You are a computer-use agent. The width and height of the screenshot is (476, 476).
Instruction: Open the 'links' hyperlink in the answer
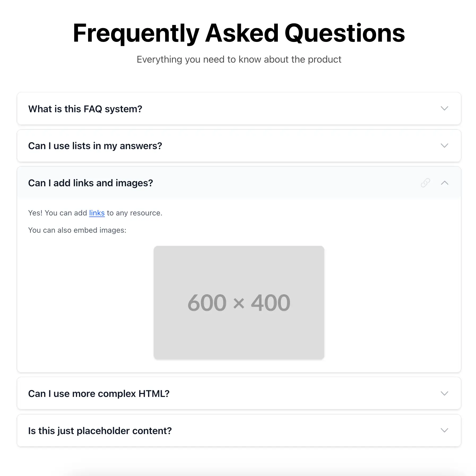point(97,213)
